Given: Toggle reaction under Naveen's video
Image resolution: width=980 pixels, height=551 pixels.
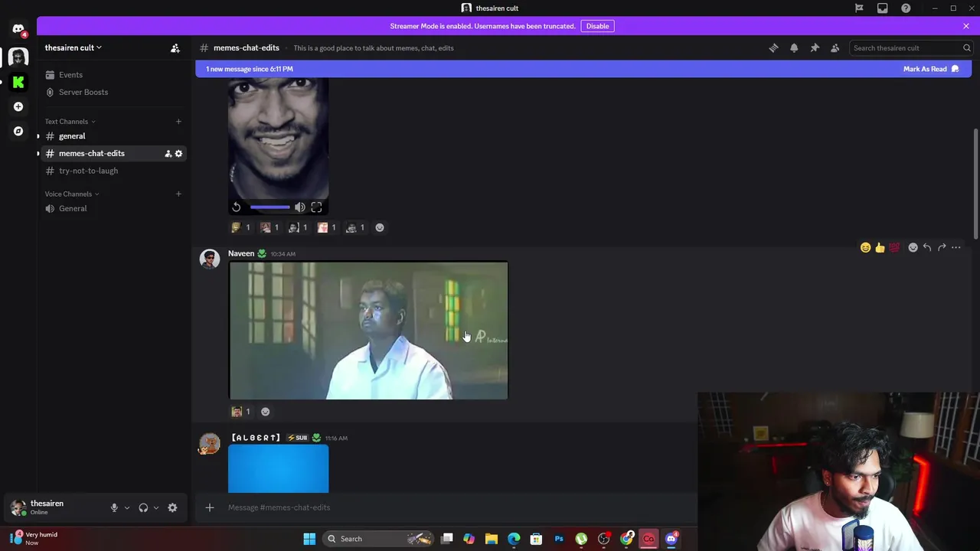Looking at the screenshot, I should coord(240,412).
